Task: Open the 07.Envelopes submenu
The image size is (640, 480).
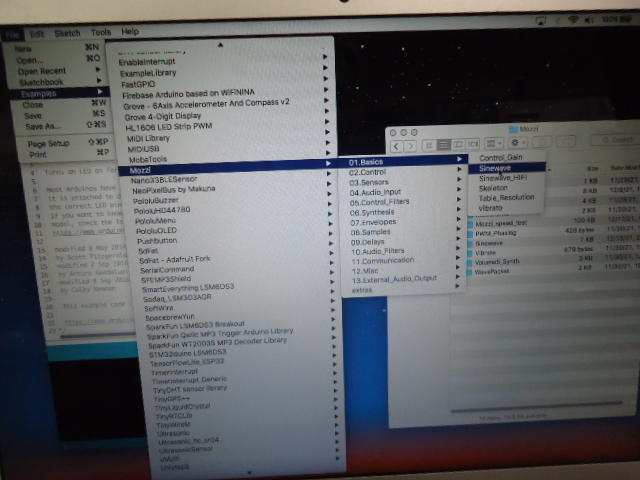Action: pos(405,222)
